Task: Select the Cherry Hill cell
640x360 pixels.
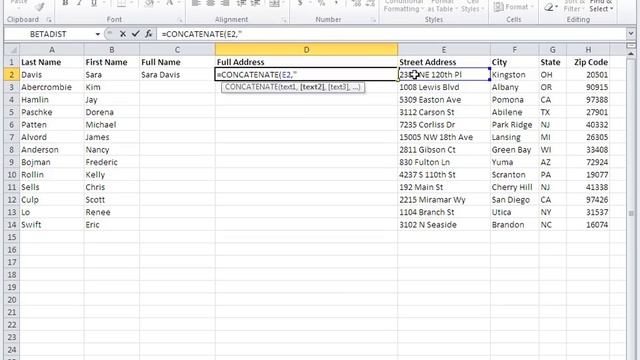Action: click(514, 187)
